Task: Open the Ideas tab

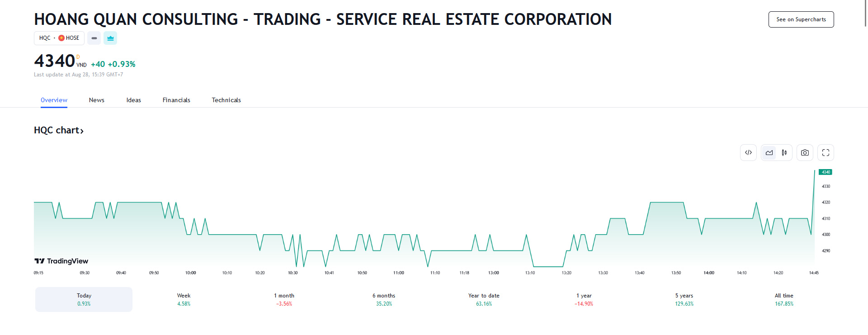Action: 134,100
